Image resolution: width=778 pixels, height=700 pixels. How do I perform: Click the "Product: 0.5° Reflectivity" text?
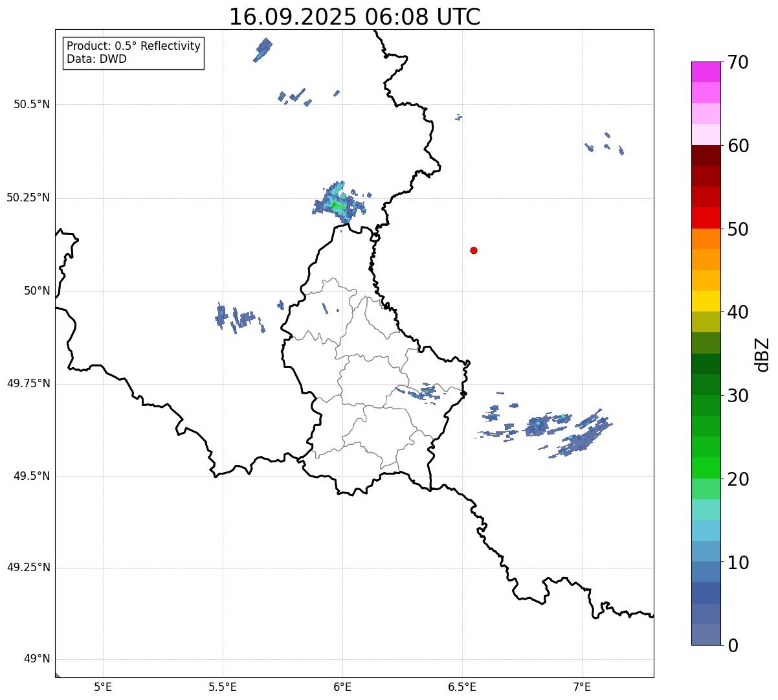point(133,46)
